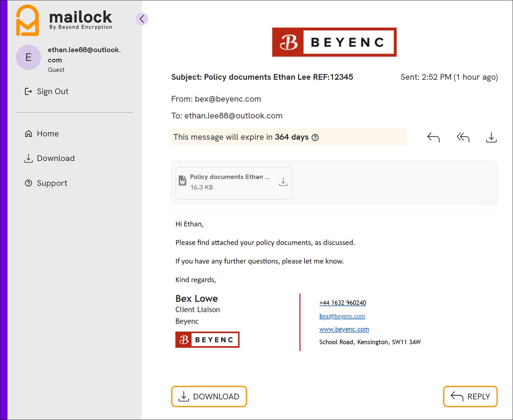Select the Sign Out icon in the sidebar
513x420 pixels.
click(28, 91)
